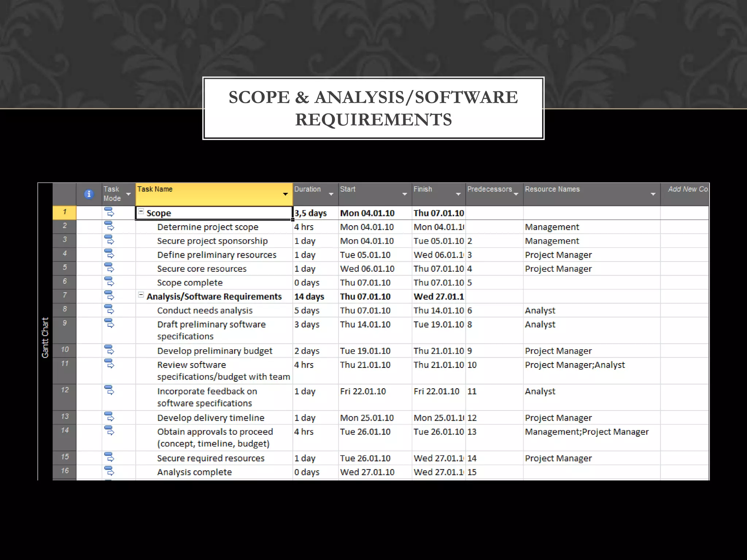Click task mode icon for Incorporate feedback row
The height and width of the screenshot is (560, 747).
(109, 390)
